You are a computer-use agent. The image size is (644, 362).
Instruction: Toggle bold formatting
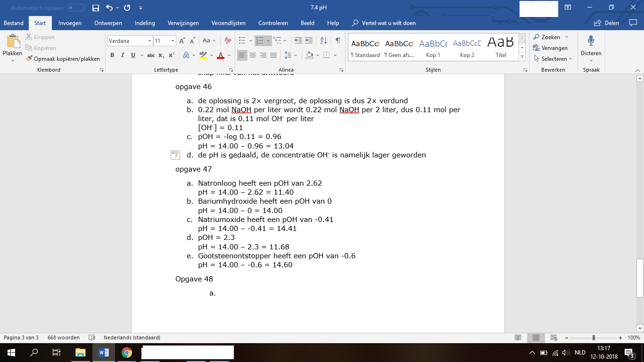[x=112, y=55]
